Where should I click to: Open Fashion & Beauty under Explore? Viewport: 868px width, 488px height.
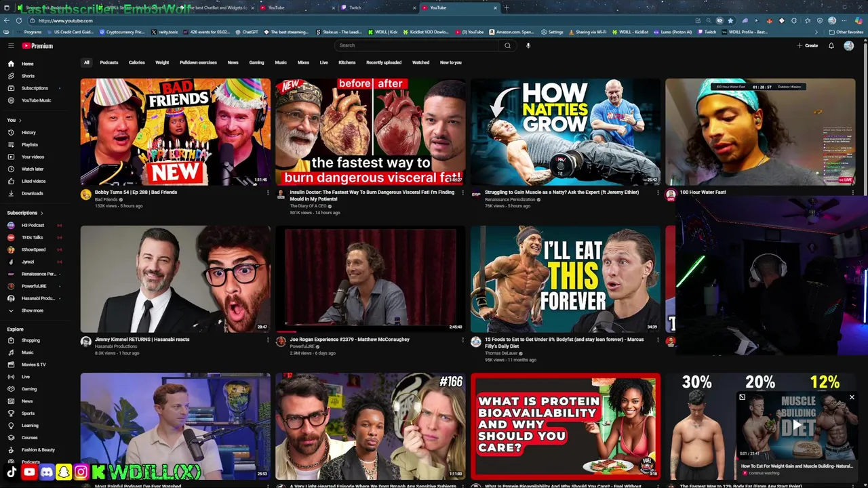point(38,450)
